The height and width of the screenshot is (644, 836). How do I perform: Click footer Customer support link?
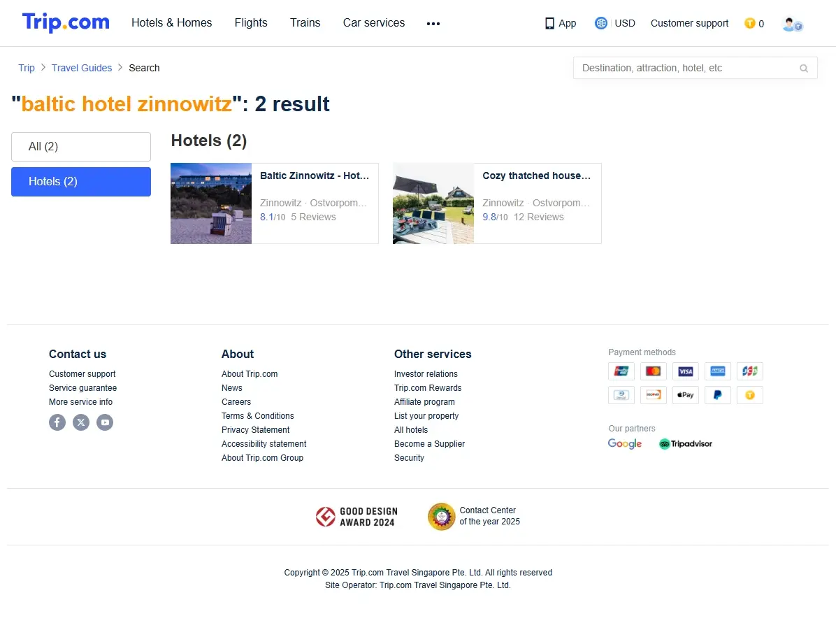pos(82,374)
